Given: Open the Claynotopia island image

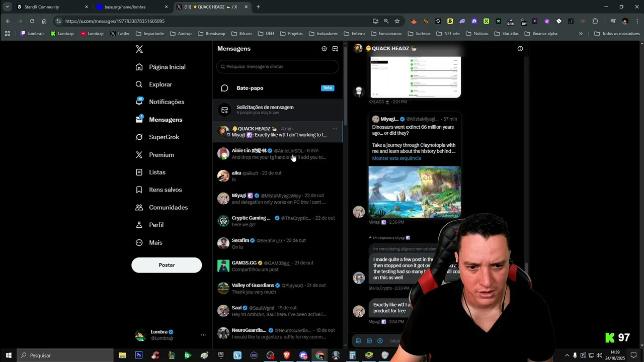Looking at the screenshot, I should click(415, 192).
